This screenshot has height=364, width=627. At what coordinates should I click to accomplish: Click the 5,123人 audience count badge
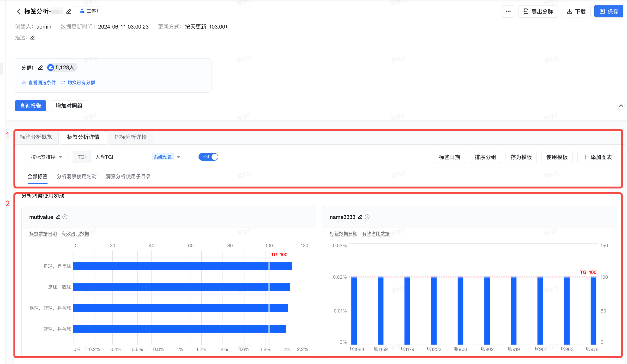(x=62, y=67)
